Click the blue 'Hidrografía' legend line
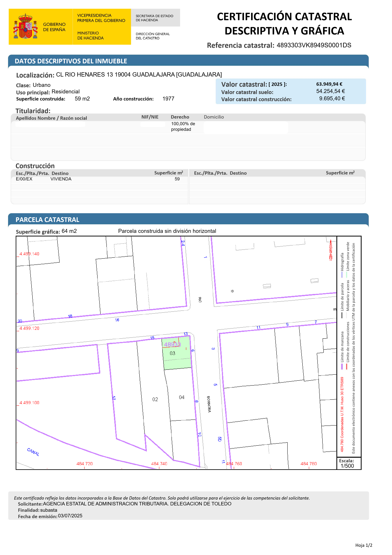 coord(342,275)
